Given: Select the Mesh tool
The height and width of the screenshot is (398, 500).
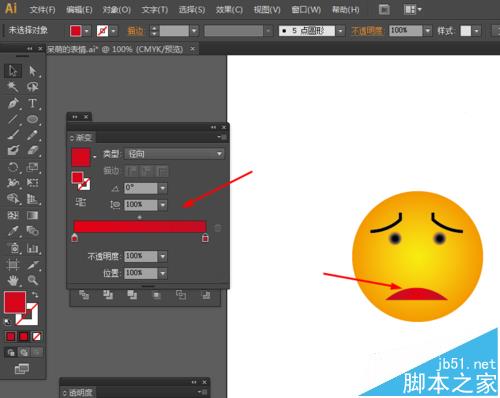Looking at the screenshot, I should point(13,215).
